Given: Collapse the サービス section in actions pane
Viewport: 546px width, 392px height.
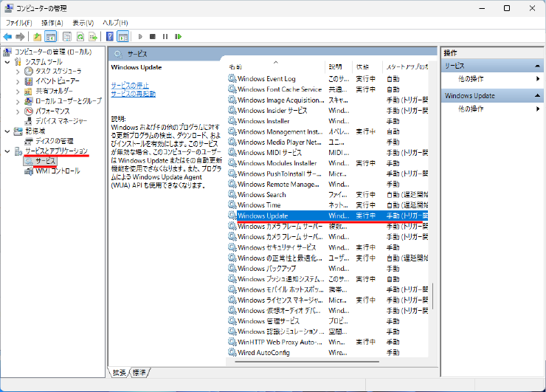Looking at the screenshot, I should pyautogui.click(x=537, y=66).
